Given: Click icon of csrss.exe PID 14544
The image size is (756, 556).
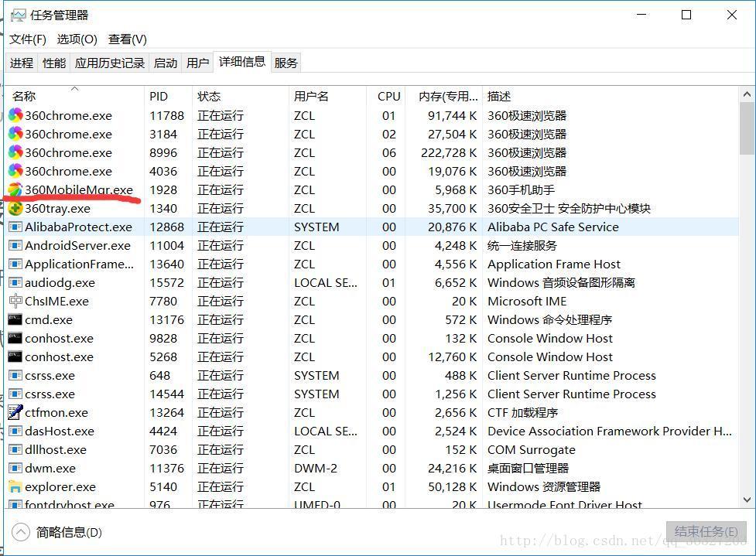Looking at the screenshot, I should coord(15,394).
